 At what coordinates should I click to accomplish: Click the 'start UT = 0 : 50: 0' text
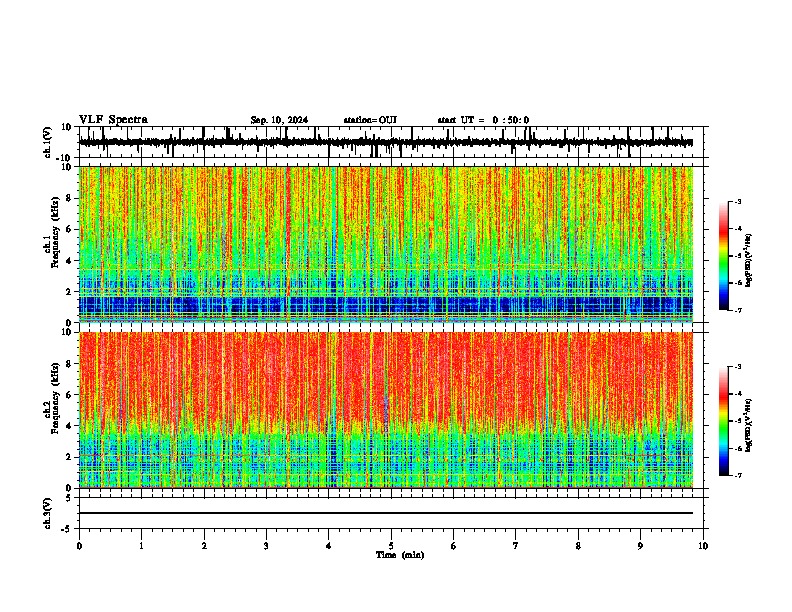483,120
